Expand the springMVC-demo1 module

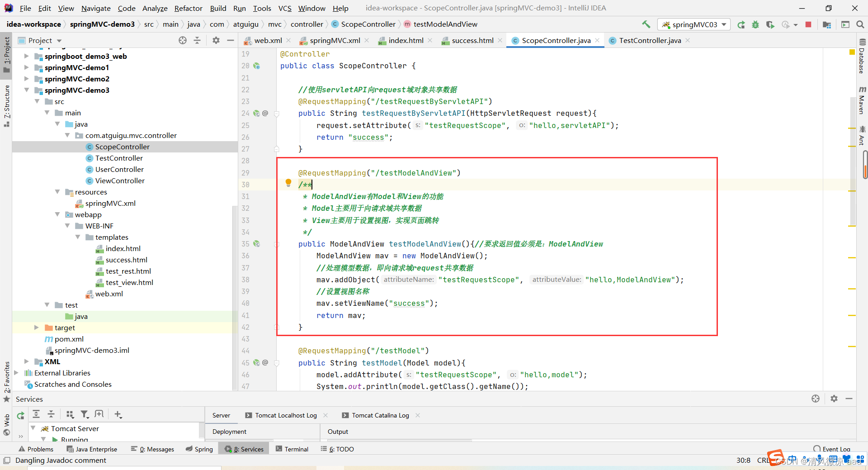(26, 67)
